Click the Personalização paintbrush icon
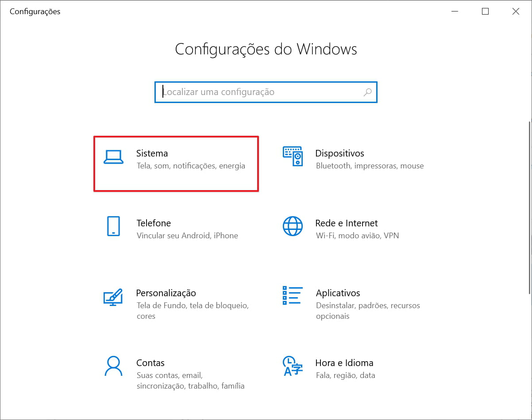 point(113,297)
